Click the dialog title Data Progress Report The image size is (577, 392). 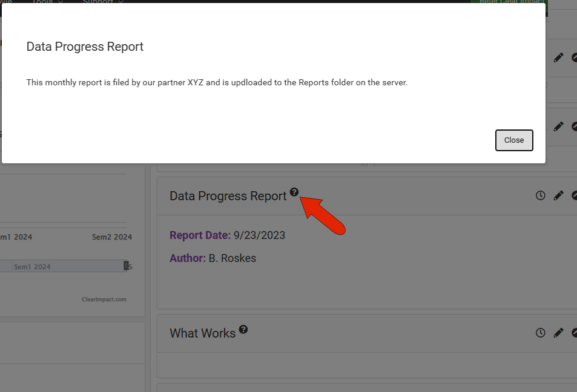click(x=85, y=47)
